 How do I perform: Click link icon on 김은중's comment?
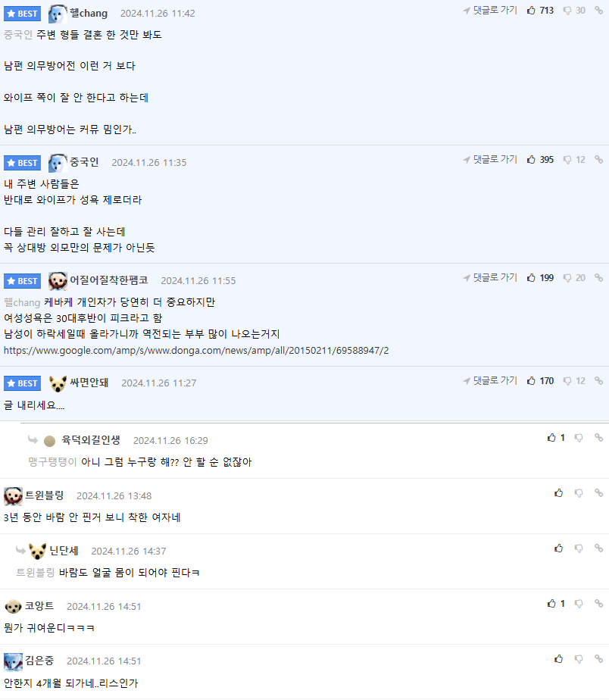(x=598, y=659)
